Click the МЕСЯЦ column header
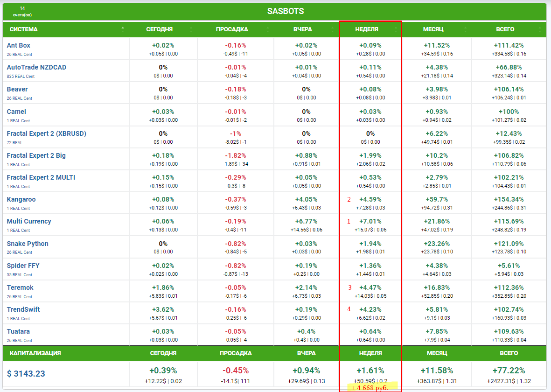The image size is (551, 392). point(433,29)
